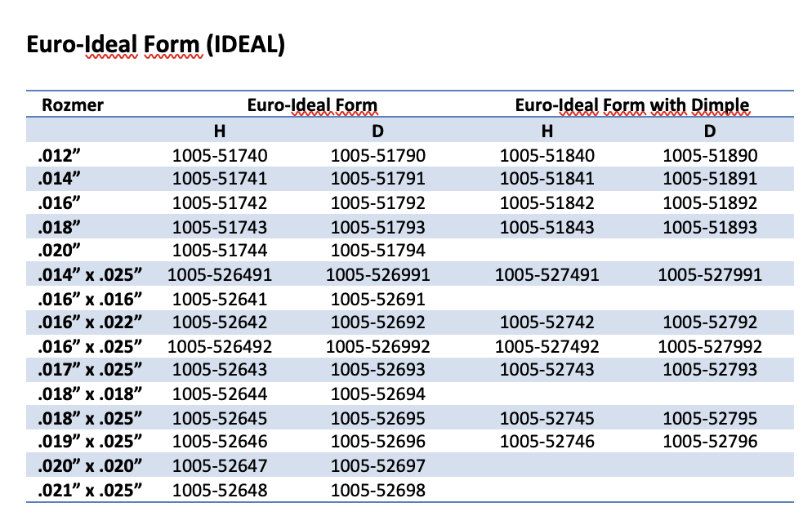812x516 pixels.
Task: Click the .016” size row label
Action: point(59,202)
